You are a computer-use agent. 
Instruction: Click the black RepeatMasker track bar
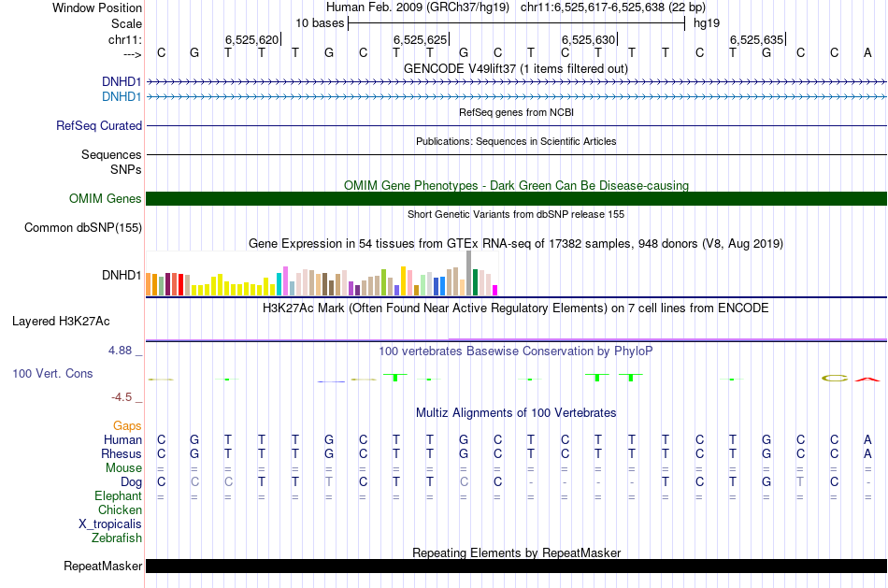pyautogui.click(x=516, y=566)
